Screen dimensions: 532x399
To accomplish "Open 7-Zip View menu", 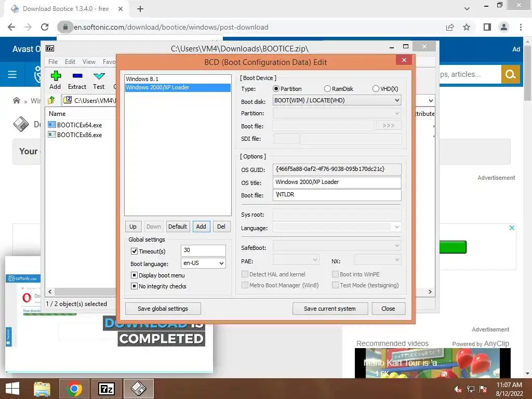I will tap(89, 62).
